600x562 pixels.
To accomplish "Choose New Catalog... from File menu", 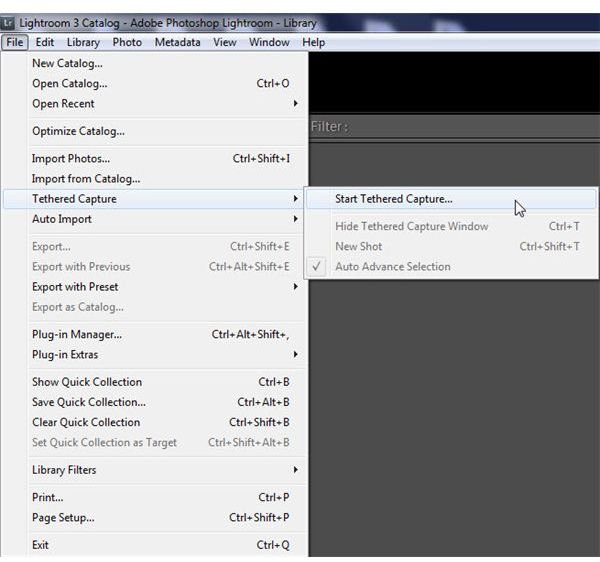I will click(x=155, y=63).
